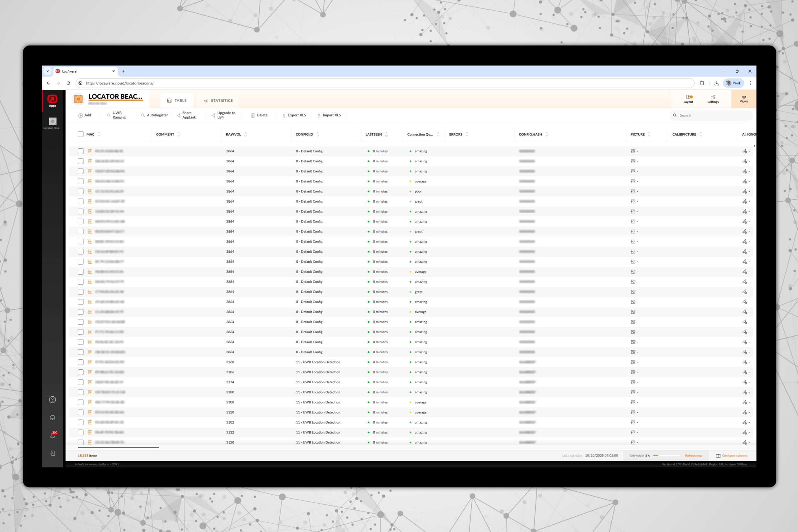Check the first beacon row checkbox

pos(80,151)
